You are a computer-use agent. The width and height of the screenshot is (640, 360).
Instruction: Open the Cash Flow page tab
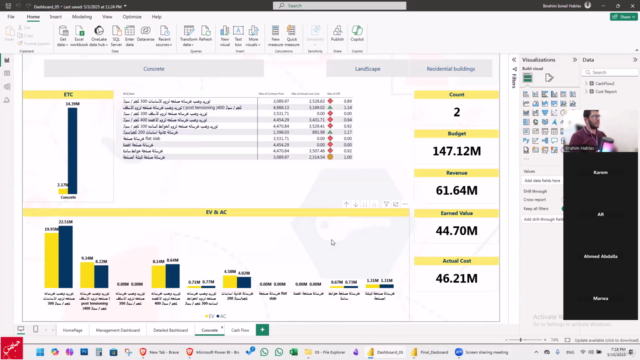point(240,330)
